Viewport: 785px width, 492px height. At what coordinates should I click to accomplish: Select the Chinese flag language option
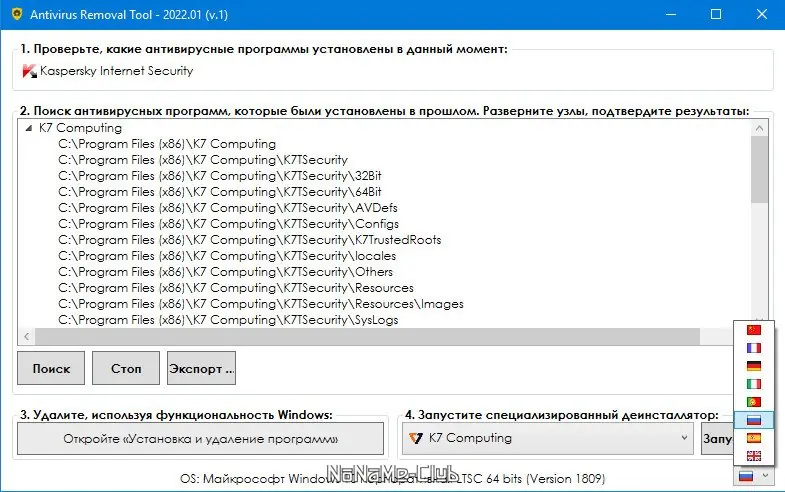point(753,330)
